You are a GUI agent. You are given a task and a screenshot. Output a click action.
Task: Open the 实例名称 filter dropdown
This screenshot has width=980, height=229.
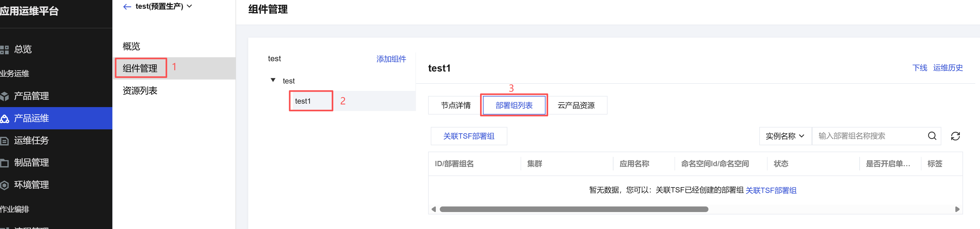785,136
